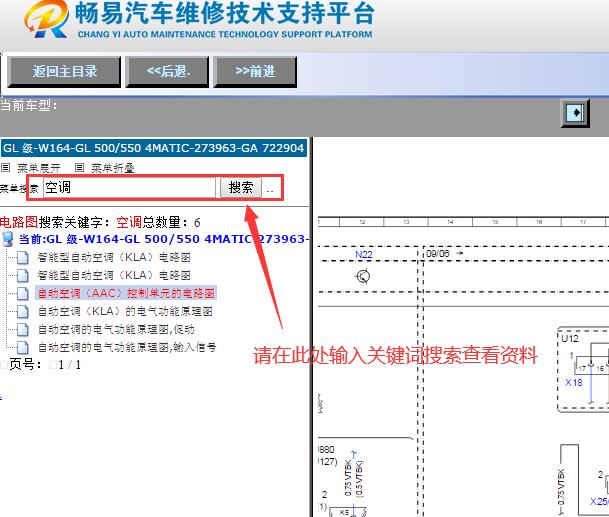The image size is (609, 517).
Task: Go back with <<后退 button
Action: tap(167, 71)
